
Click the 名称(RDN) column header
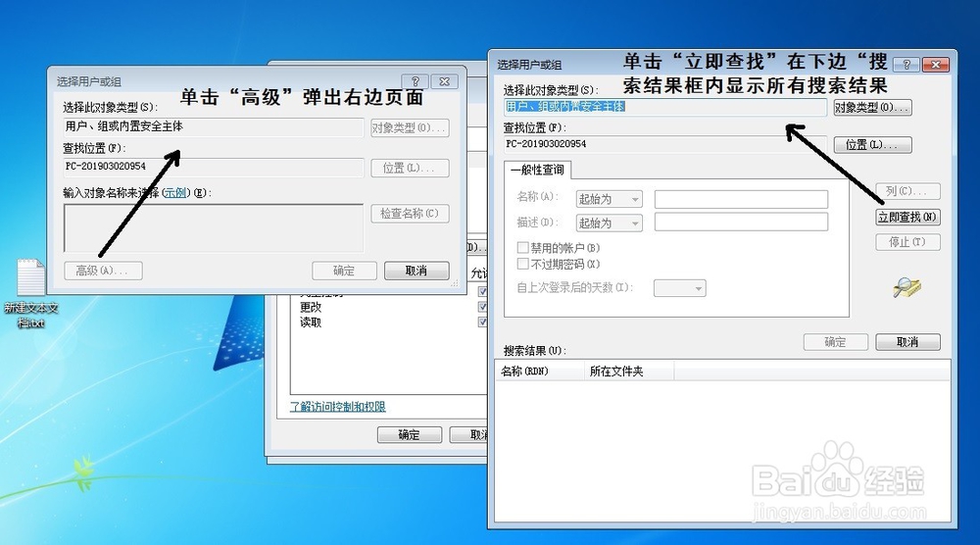point(540,372)
